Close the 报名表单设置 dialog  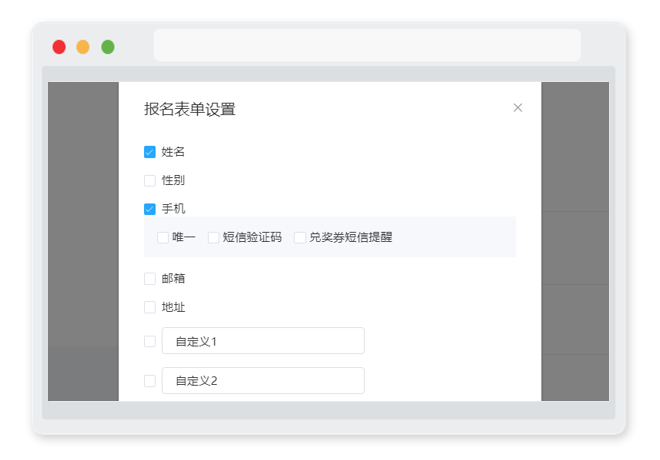point(518,108)
